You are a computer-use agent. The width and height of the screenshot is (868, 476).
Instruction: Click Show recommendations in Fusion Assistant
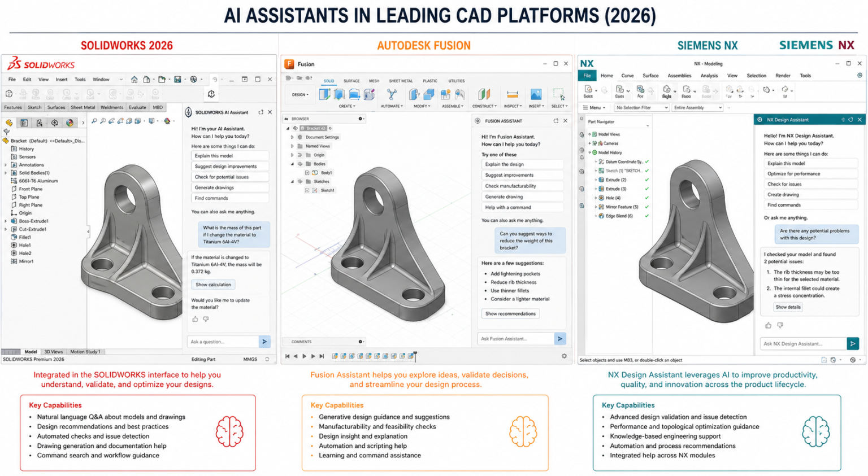510,314
